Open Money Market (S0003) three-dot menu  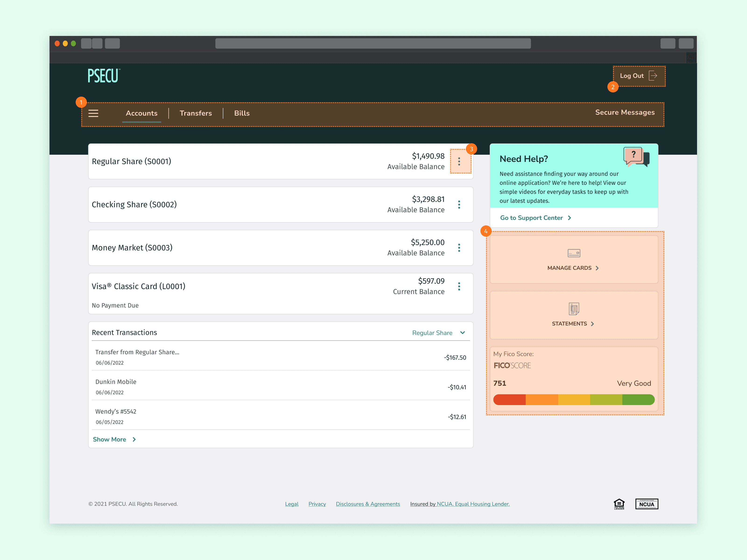tap(459, 248)
